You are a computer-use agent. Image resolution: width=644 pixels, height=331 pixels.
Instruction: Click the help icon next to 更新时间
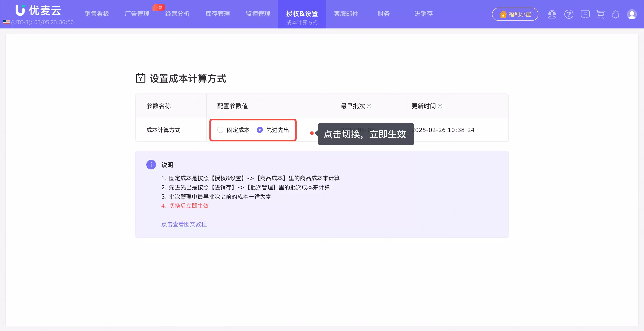tap(440, 106)
